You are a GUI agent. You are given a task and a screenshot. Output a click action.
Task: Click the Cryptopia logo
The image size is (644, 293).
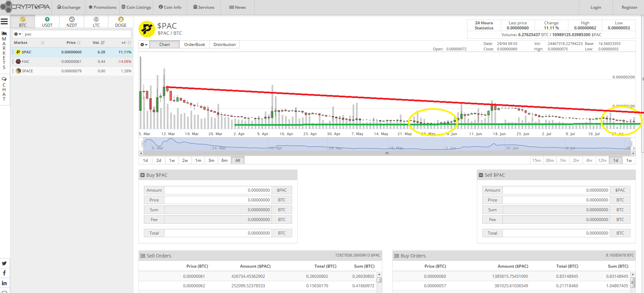[25, 7]
